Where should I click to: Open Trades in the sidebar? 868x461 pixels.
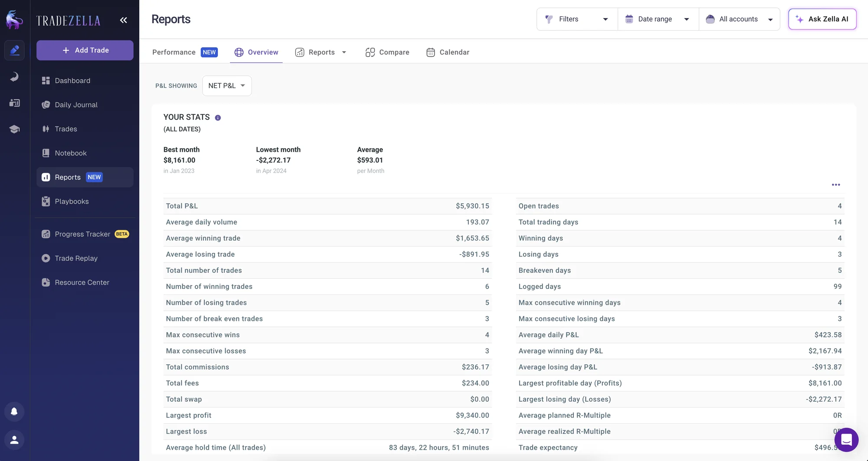point(85,129)
